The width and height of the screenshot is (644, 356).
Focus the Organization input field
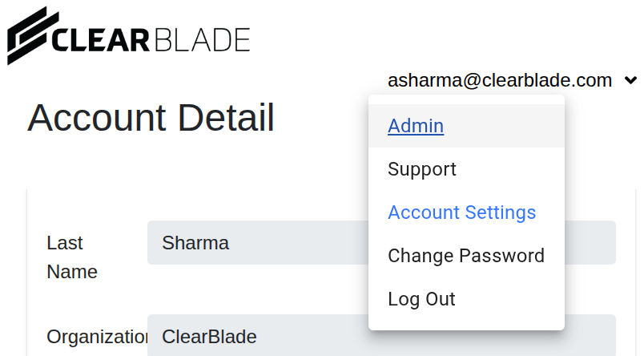256,336
